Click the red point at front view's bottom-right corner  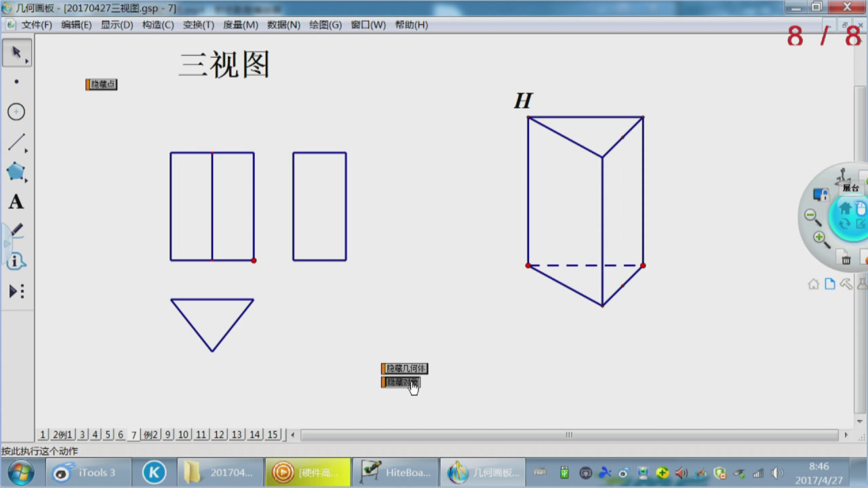tap(254, 260)
